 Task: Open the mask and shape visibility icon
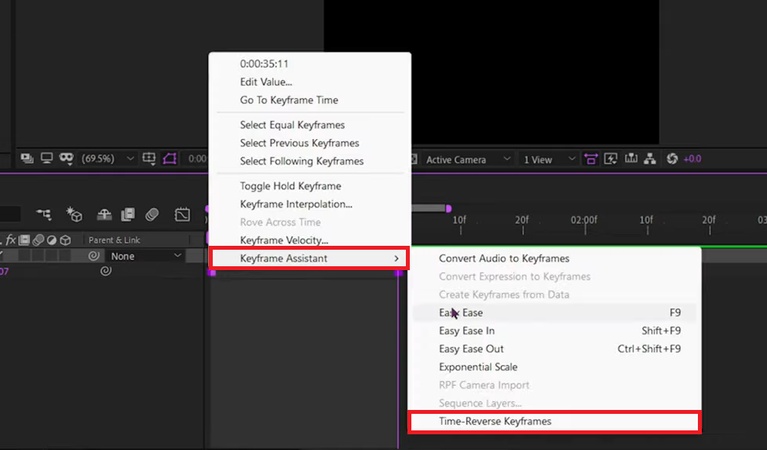(x=66, y=158)
